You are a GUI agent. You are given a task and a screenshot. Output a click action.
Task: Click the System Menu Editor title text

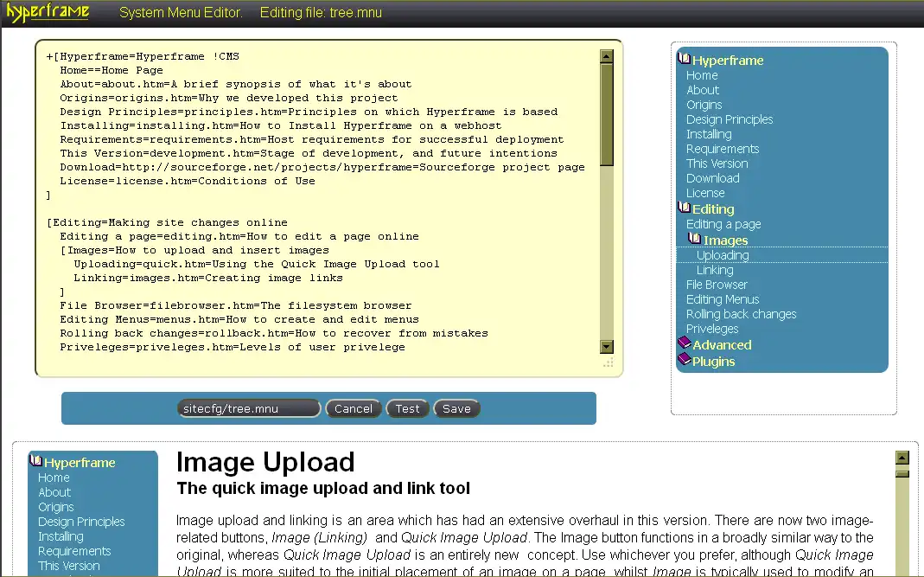pyautogui.click(x=181, y=12)
